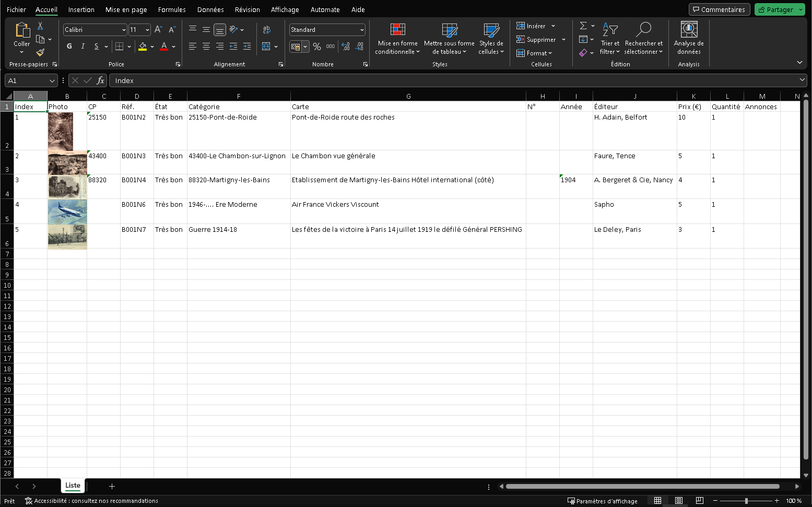Click the AutoSum sigma icon
Image resolution: width=812 pixels, height=507 pixels.
point(583,26)
